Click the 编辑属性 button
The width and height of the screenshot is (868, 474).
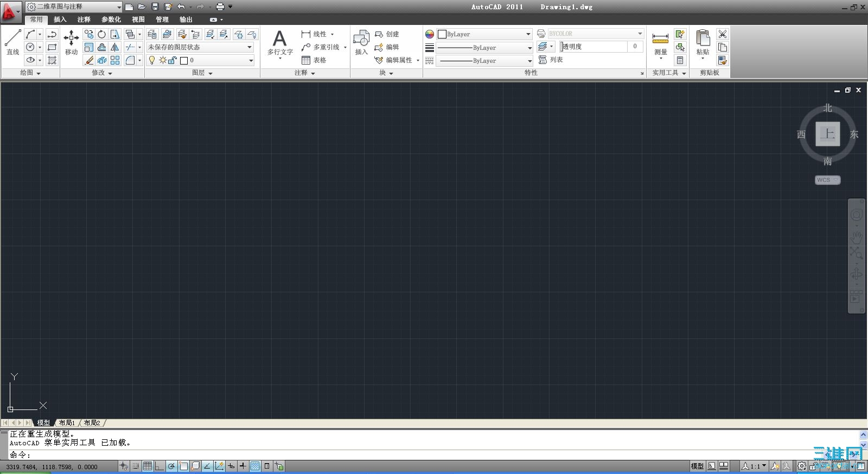click(x=397, y=60)
